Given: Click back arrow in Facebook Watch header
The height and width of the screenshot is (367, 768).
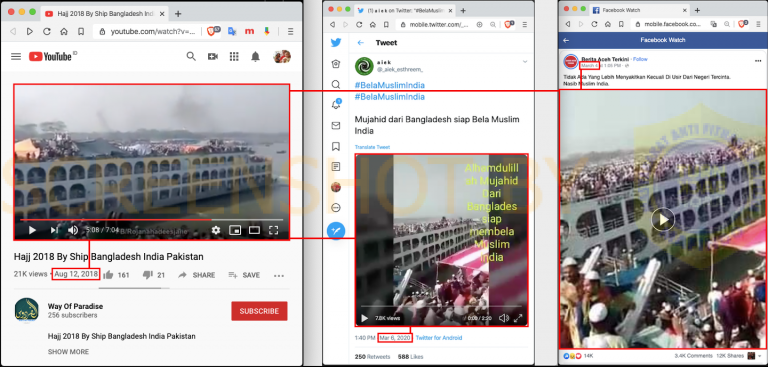Looking at the screenshot, I should click(566, 40).
